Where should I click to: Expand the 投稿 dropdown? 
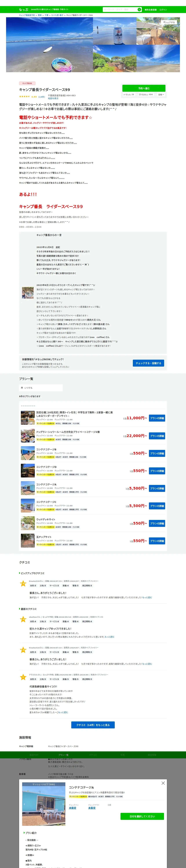[161, 95]
